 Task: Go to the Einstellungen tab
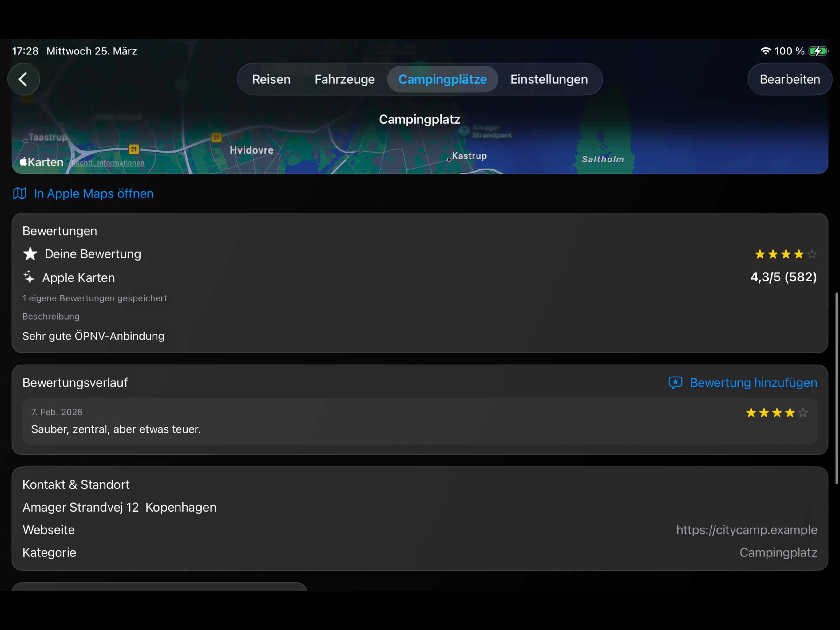549,79
